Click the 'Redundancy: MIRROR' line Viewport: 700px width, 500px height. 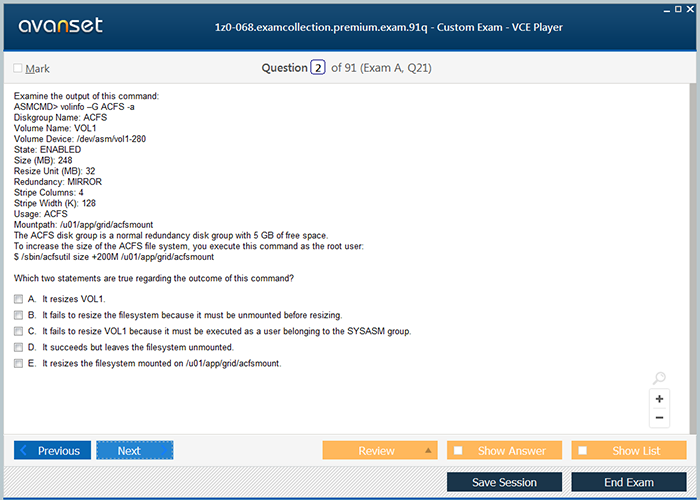pos(58,182)
